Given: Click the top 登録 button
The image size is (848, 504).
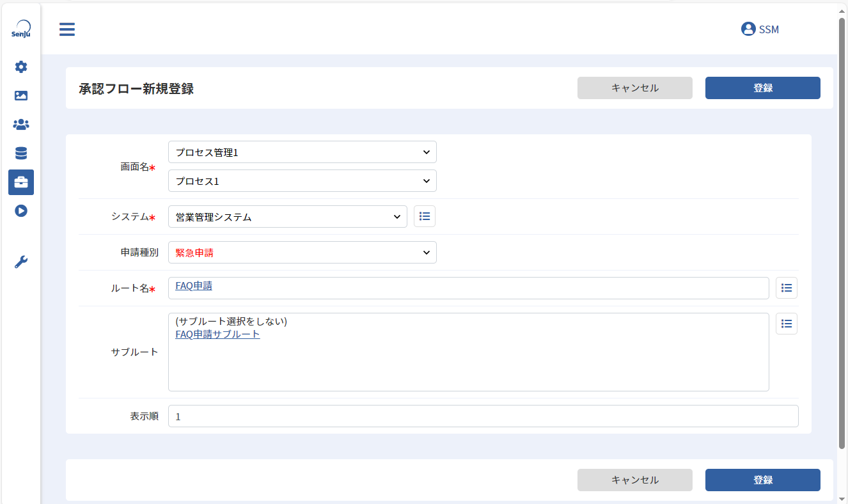Looking at the screenshot, I should click(x=763, y=88).
